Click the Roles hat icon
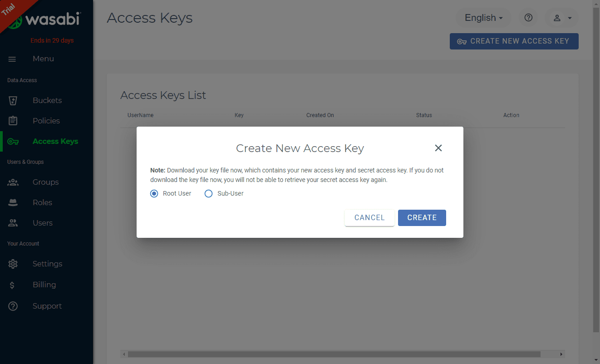 (x=13, y=203)
